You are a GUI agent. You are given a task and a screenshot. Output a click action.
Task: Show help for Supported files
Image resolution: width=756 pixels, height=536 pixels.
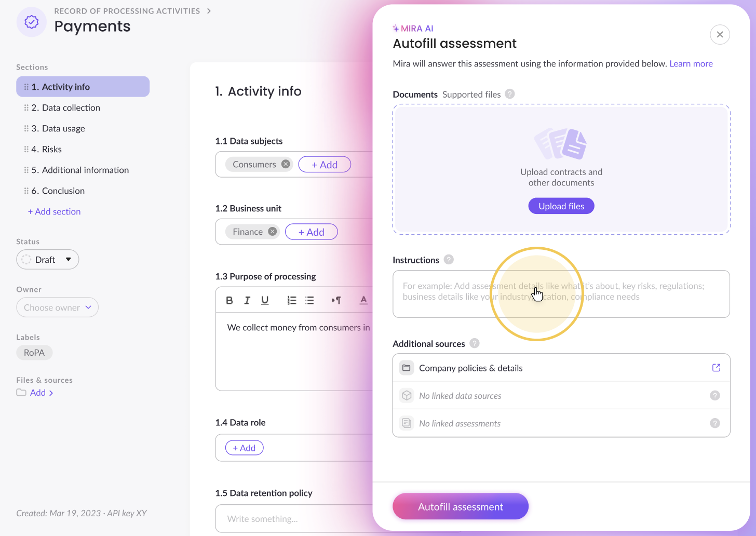point(510,94)
